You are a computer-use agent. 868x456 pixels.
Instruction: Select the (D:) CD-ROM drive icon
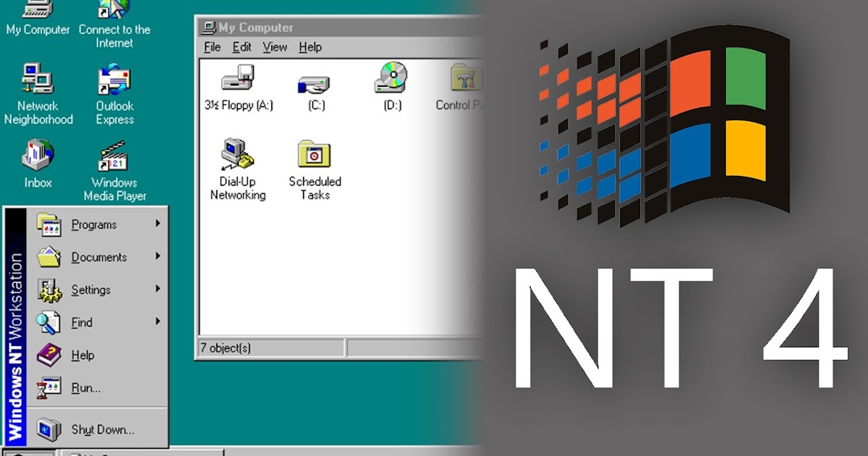click(x=391, y=77)
